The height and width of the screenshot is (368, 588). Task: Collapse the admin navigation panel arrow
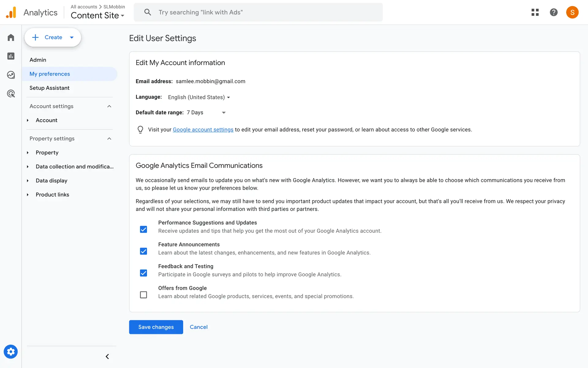(107, 356)
